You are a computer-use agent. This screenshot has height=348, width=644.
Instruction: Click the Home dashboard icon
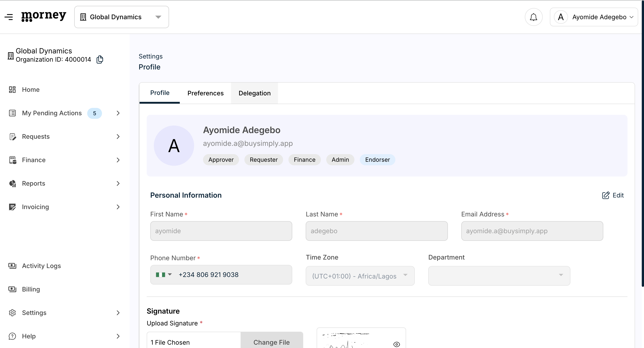[12, 90]
